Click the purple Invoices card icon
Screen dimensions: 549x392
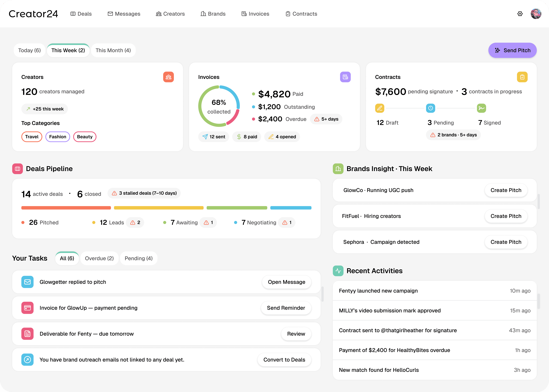point(345,77)
